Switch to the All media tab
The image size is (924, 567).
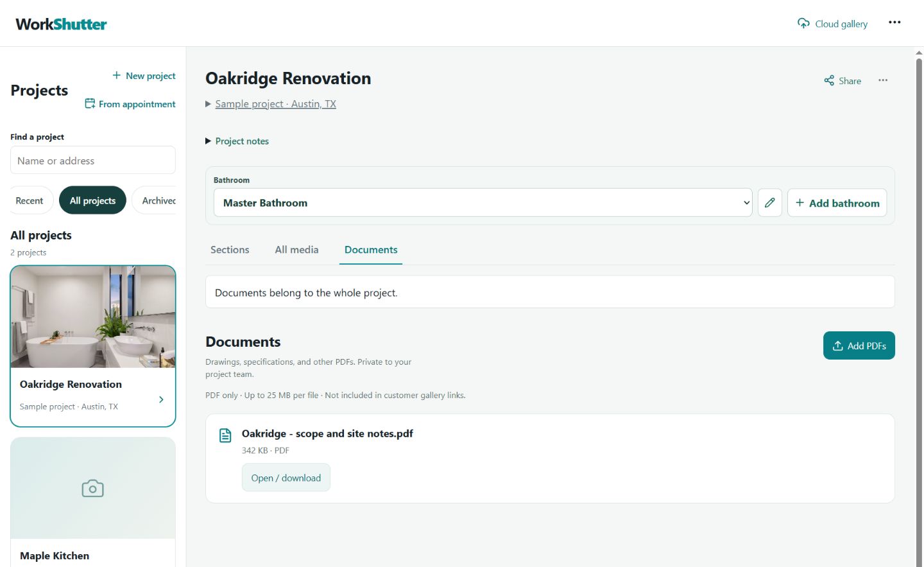coord(296,250)
